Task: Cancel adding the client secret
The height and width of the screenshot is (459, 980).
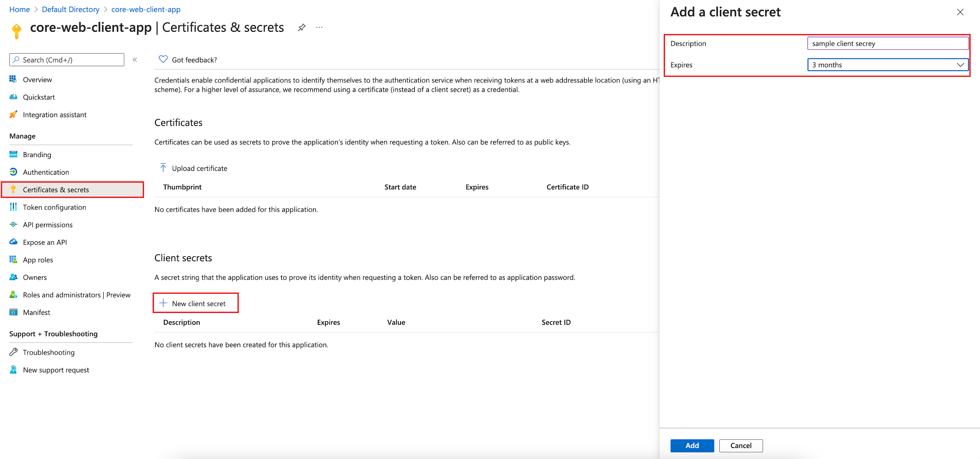Action: tap(740, 445)
